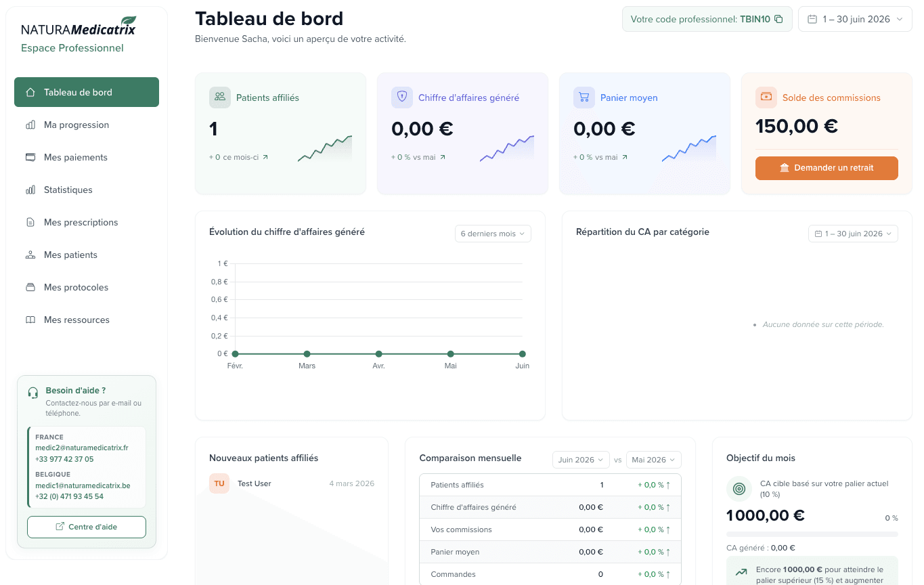Viewport: 924px width, 585px height.
Task: Click the TU avatar of Test User
Action: [x=219, y=483]
